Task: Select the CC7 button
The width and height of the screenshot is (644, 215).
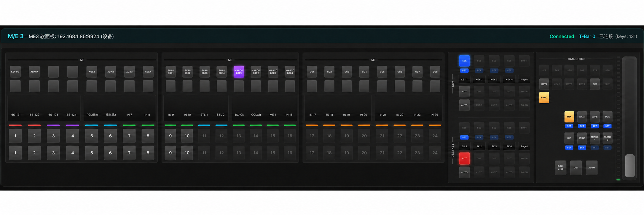Action: click(417, 72)
